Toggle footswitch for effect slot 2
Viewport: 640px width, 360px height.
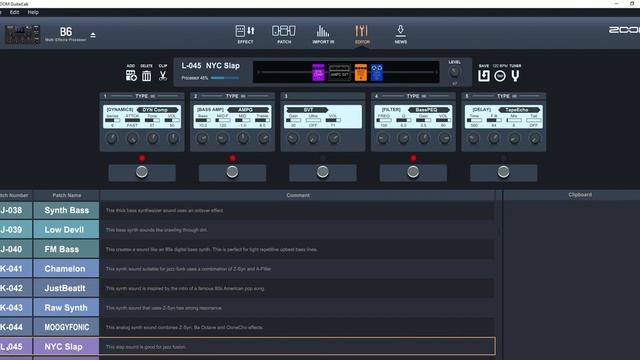pos(232,172)
